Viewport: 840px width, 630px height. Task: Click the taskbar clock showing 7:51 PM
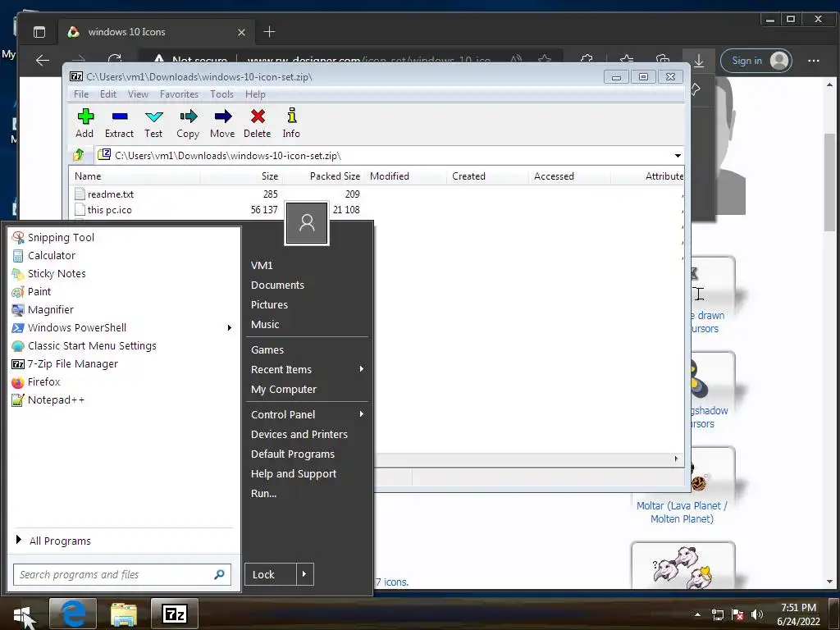[799, 614]
